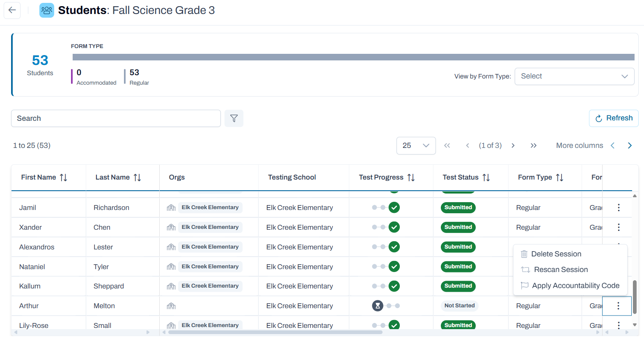Click the back arrow button
The width and height of the screenshot is (644, 339).
coord(12,10)
